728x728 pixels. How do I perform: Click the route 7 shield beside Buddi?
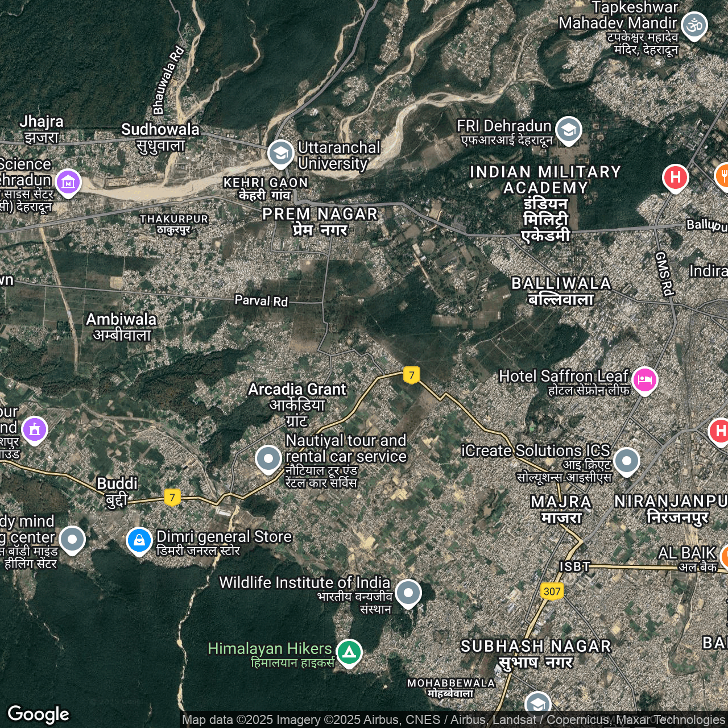tap(172, 498)
